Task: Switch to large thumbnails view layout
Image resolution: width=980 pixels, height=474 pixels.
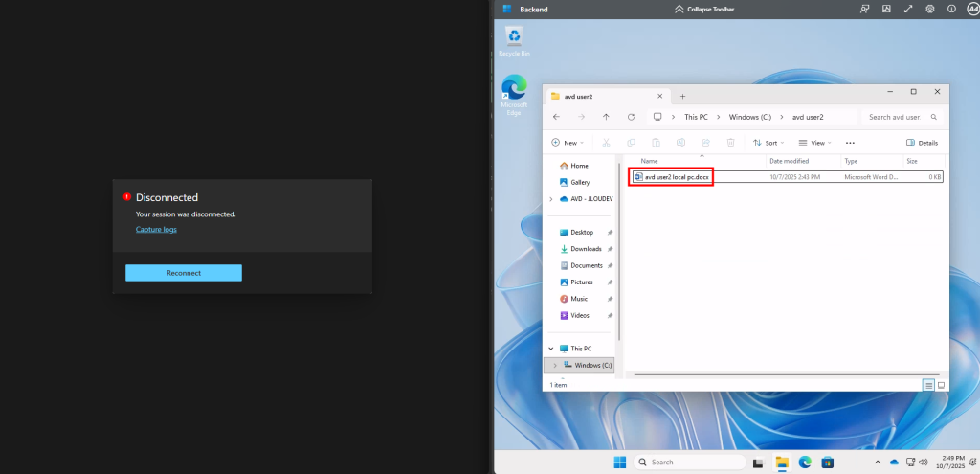Action: click(x=941, y=384)
